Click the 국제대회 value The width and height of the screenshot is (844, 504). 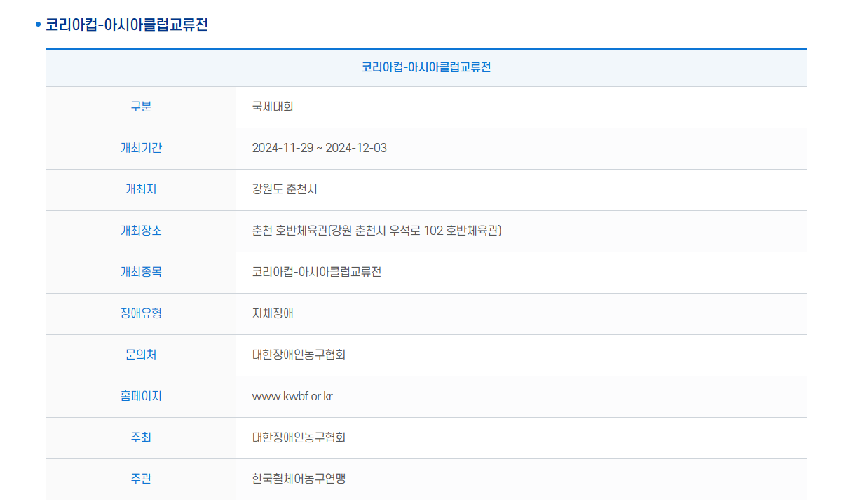pos(273,107)
